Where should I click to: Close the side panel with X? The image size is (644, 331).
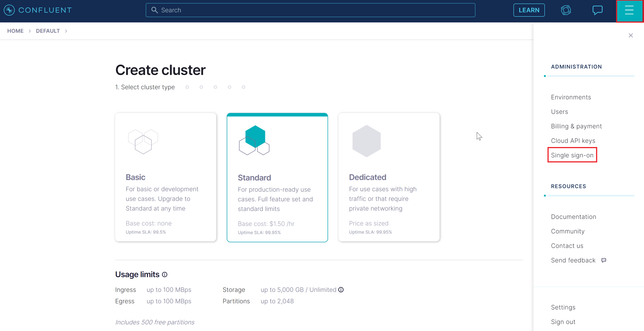[x=630, y=35]
